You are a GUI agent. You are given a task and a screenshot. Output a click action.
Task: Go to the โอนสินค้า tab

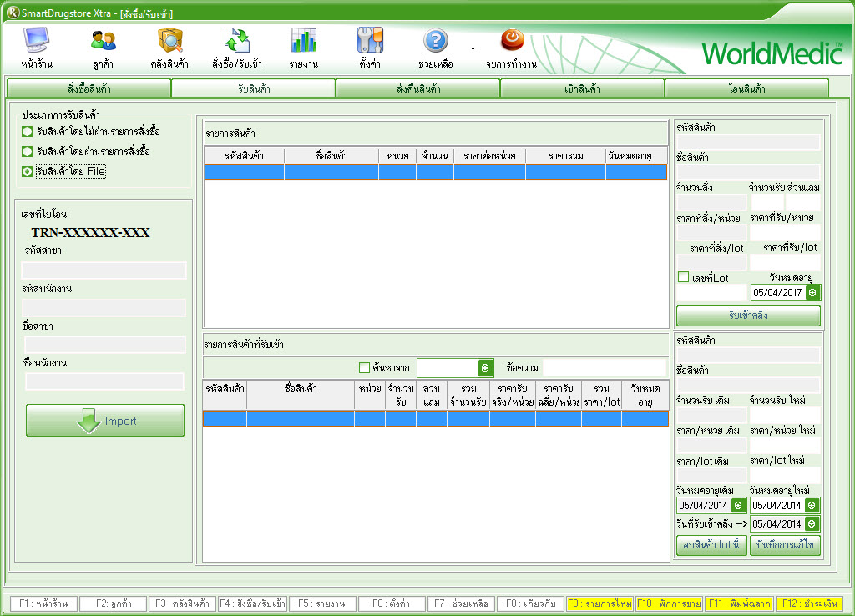(746, 88)
